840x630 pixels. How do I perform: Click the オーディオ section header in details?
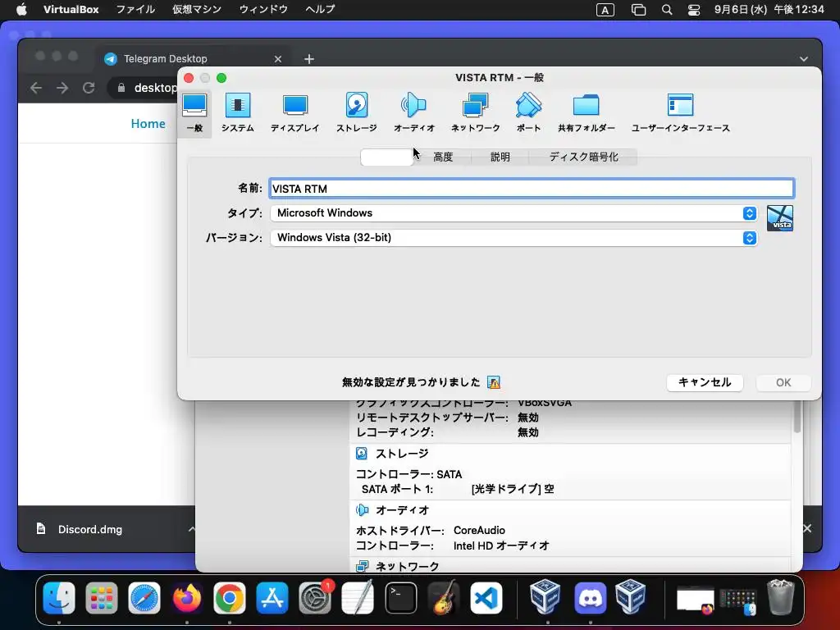pos(402,510)
